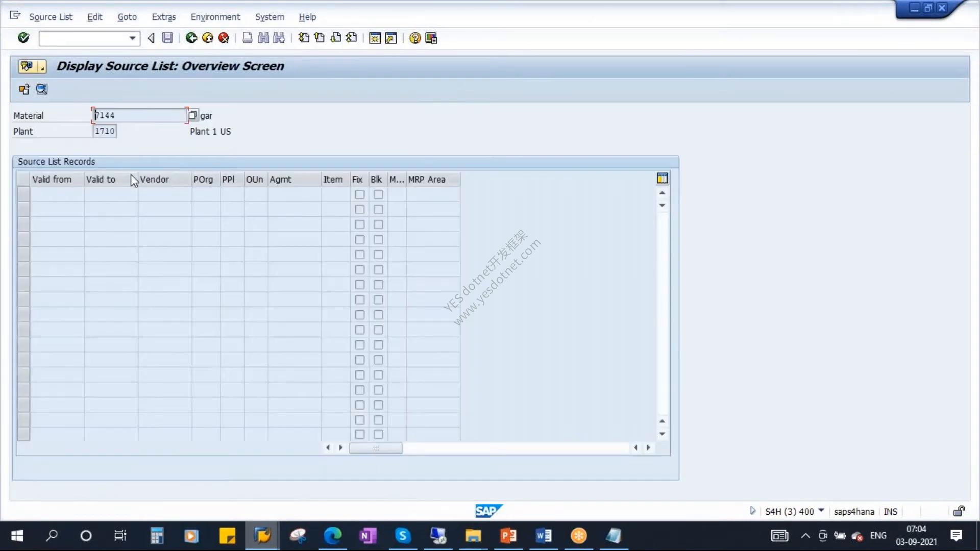The width and height of the screenshot is (980, 551).
Task: Click the horizontal scrollbar thumb in table
Action: (376, 448)
